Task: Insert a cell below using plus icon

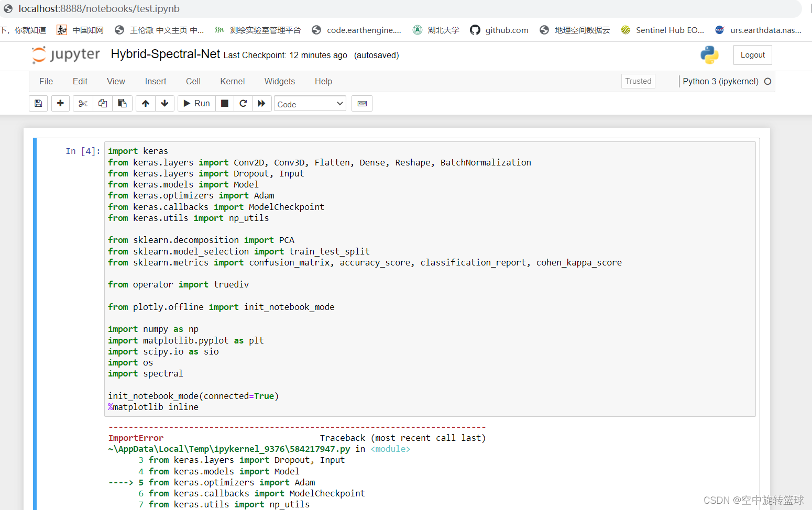Action: point(60,104)
